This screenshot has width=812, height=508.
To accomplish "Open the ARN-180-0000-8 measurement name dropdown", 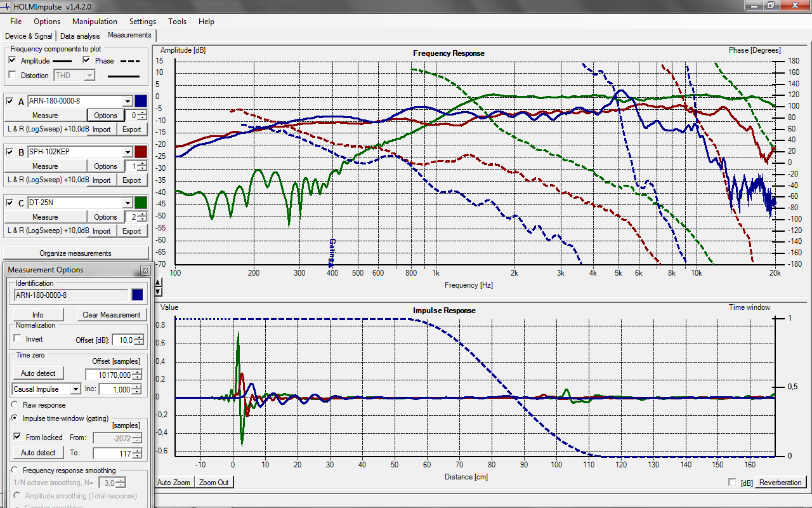I will [x=128, y=101].
